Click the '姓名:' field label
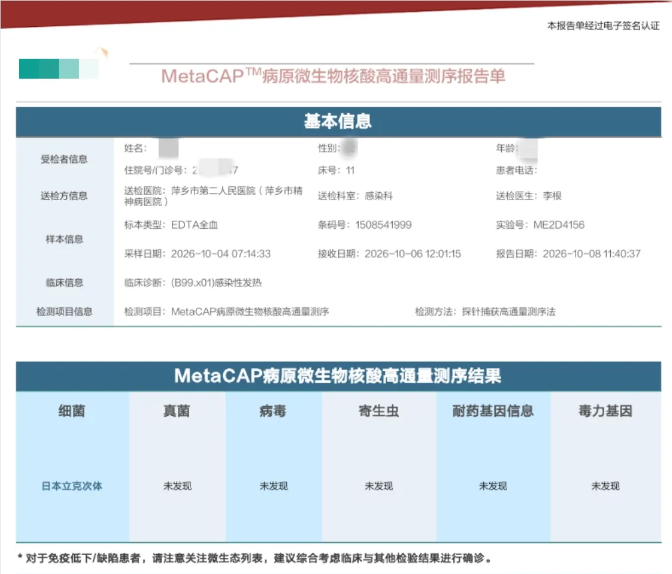 (x=135, y=148)
